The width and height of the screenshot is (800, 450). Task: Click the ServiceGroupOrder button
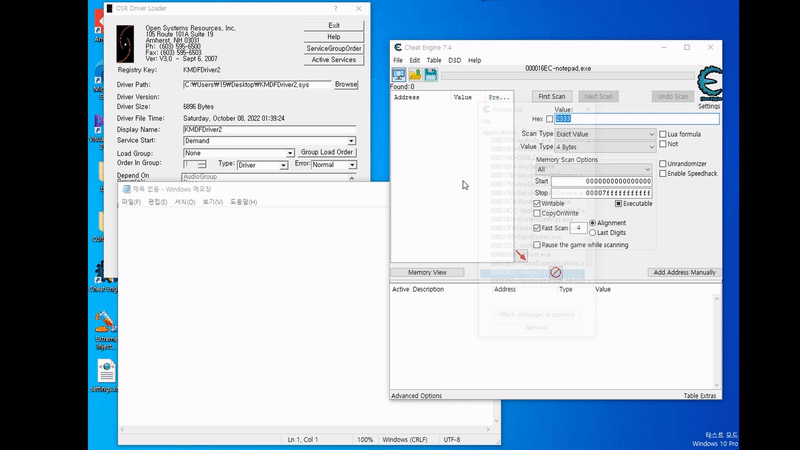334,48
